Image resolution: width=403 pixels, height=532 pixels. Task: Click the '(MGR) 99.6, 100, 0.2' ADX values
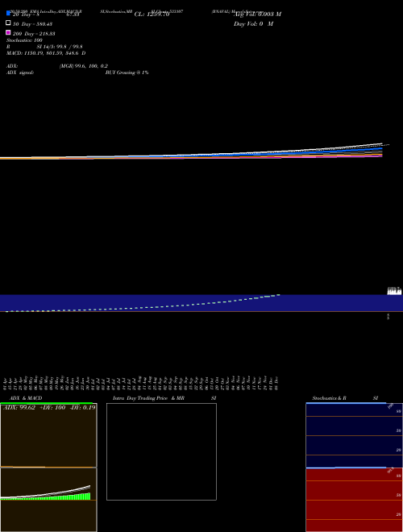[x=84, y=66]
